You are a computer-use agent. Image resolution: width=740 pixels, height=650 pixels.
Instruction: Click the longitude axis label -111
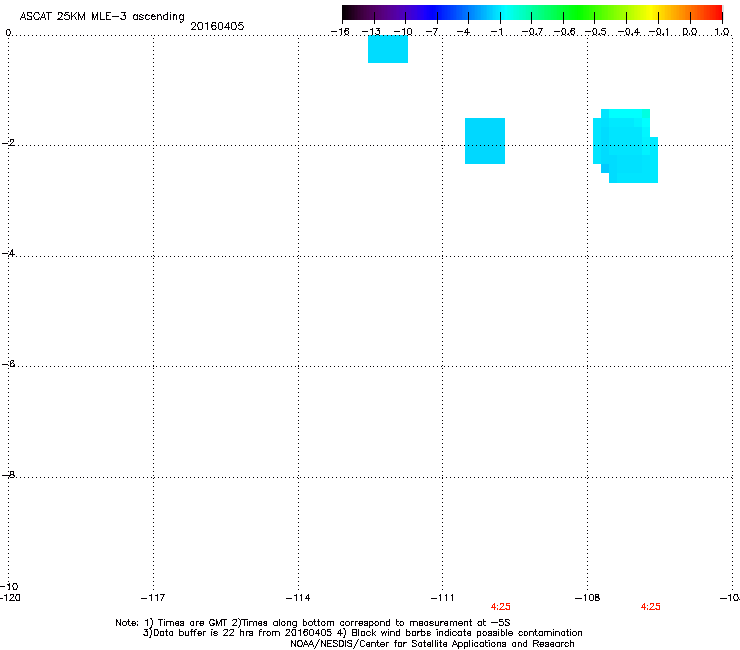coord(442,598)
